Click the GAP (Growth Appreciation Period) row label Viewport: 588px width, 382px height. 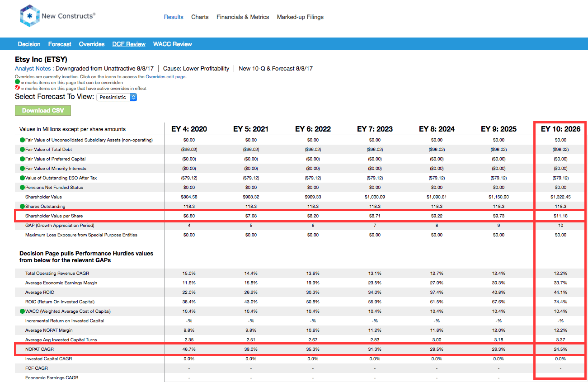60,226
